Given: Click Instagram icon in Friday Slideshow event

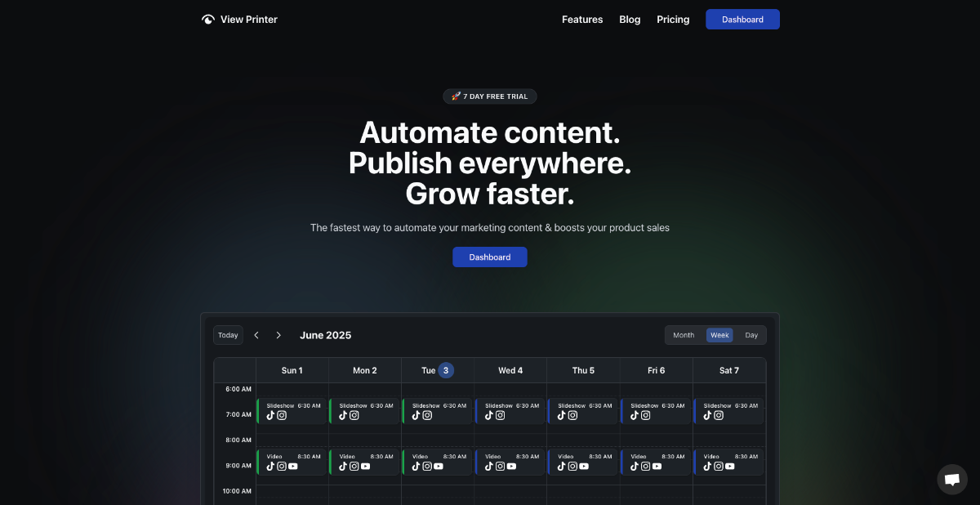Looking at the screenshot, I should 646,415.
